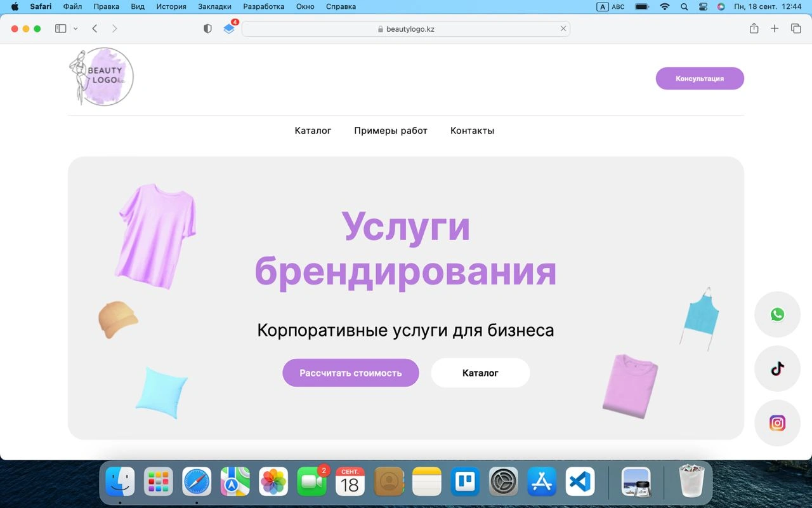The width and height of the screenshot is (812, 508).
Task: Open the Файл menu
Action: (72, 7)
